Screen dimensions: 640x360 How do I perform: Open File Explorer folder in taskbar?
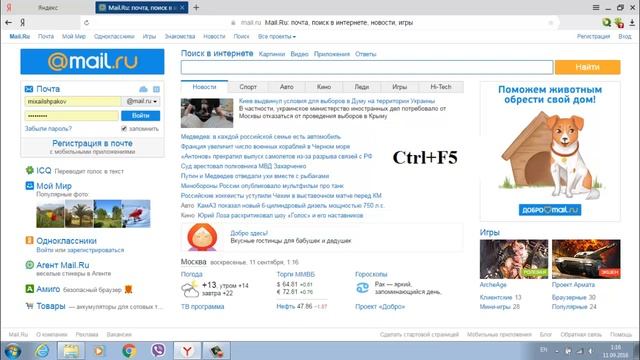tap(71, 351)
